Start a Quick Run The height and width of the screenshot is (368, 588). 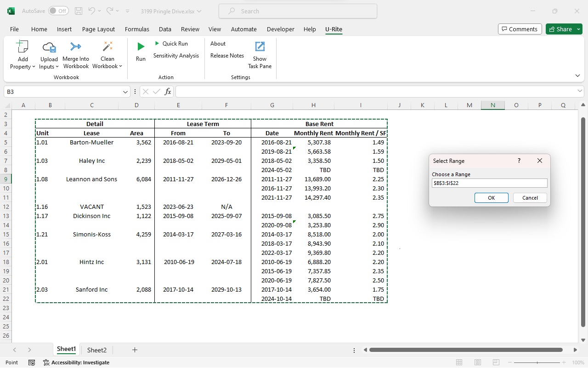(x=174, y=43)
